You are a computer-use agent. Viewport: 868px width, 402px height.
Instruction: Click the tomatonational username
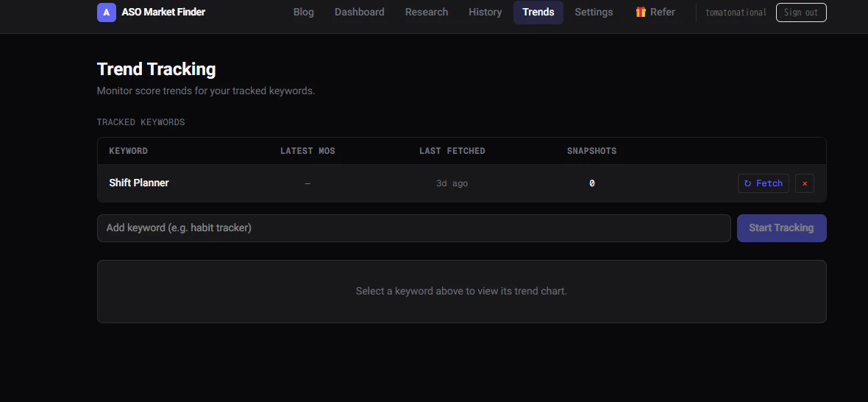coord(736,13)
